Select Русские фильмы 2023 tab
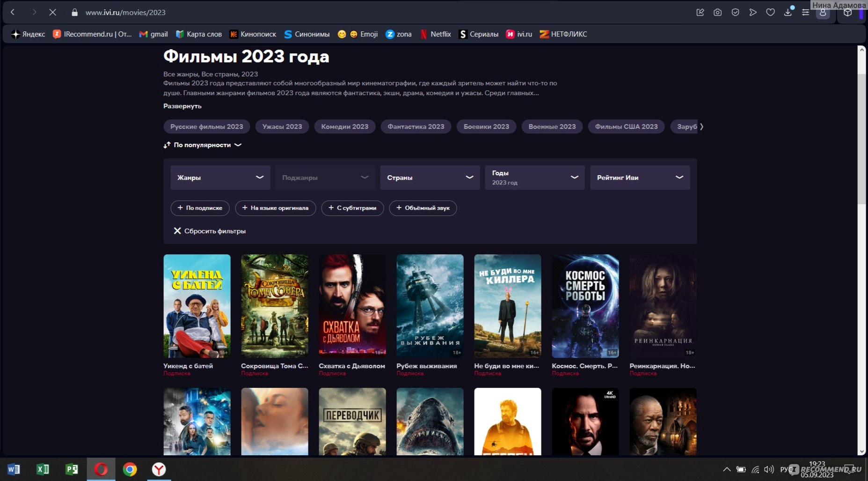The image size is (868, 481). coord(207,126)
